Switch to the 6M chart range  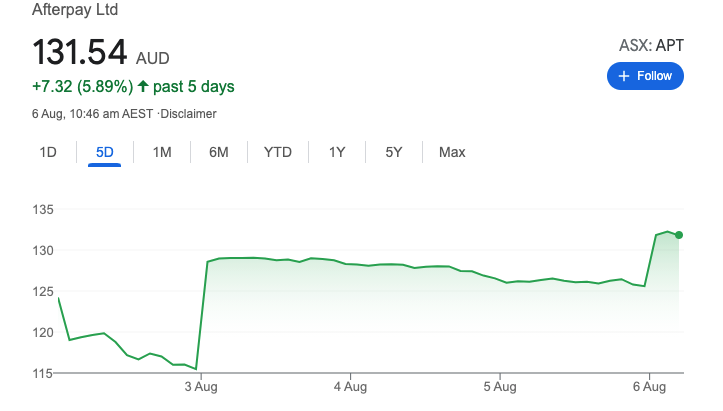tap(219, 152)
